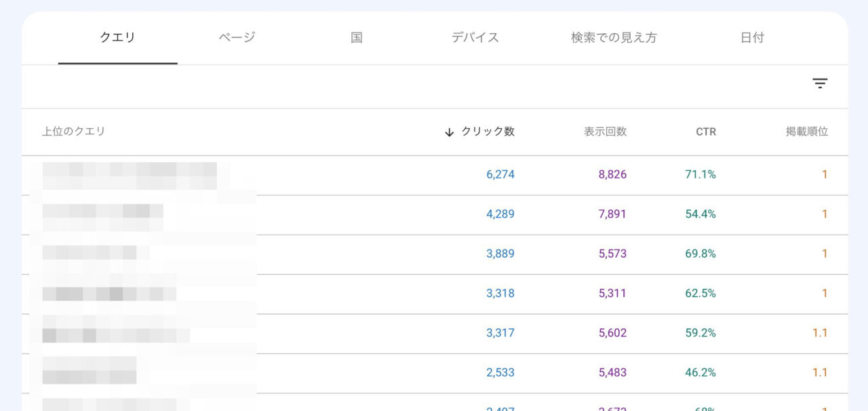Sort by クリック数 column header
868x411 pixels.
click(x=488, y=132)
